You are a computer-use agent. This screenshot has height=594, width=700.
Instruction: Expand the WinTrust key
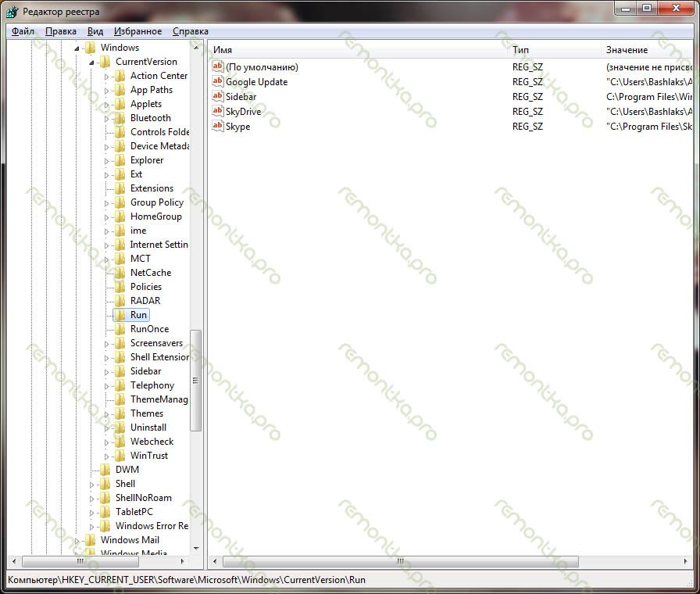pos(106,456)
